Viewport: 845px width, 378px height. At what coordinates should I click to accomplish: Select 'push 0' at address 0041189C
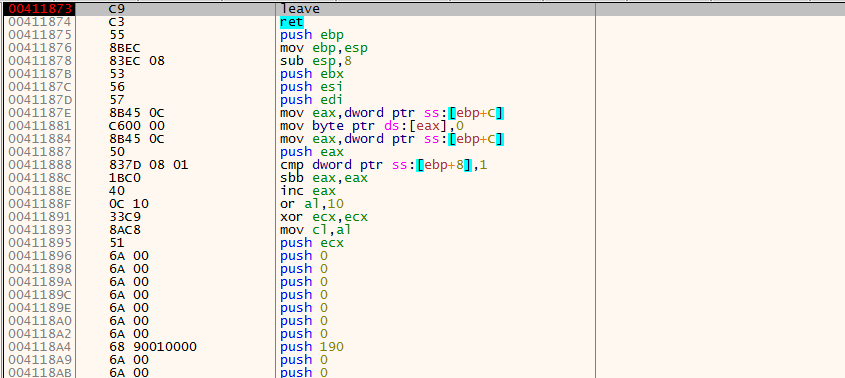304,294
